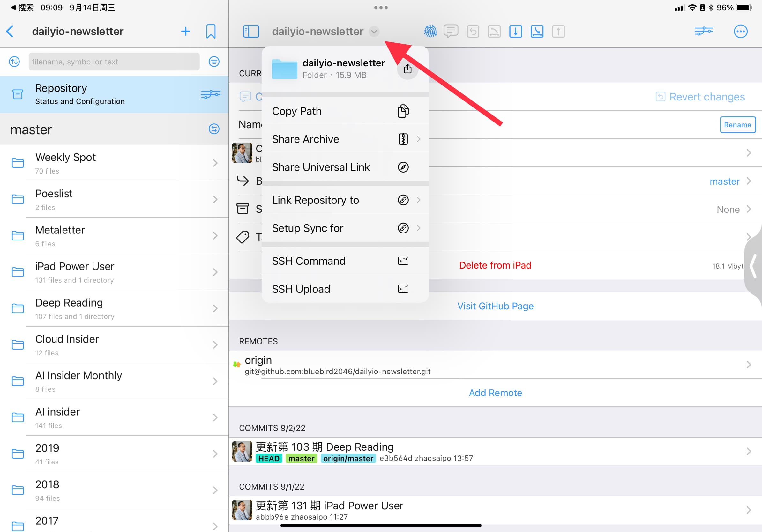Tap the sync arrows icon beside search
This screenshot has height=532, width=762.
click(14, 61)
